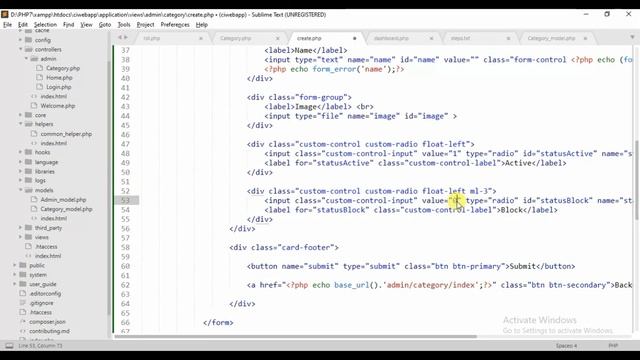This screenshot has width=640, height=360.
Task: Open contributing.md in the sidebar
Action: click(x=49, y=331)
